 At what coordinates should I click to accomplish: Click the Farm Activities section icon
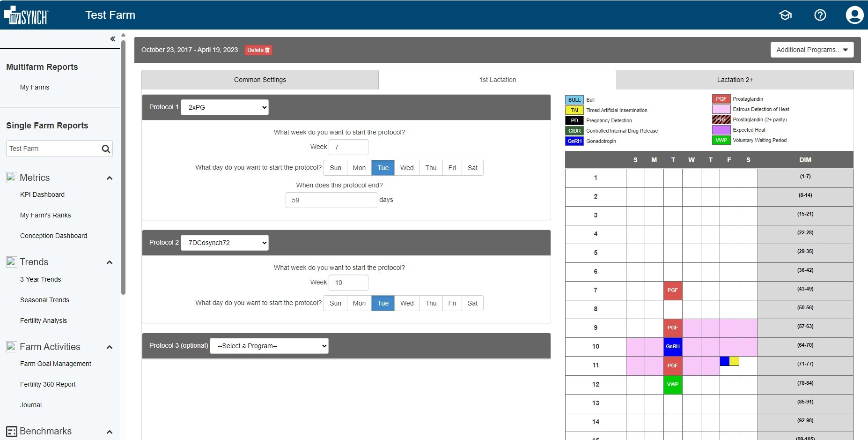(11, 347)
